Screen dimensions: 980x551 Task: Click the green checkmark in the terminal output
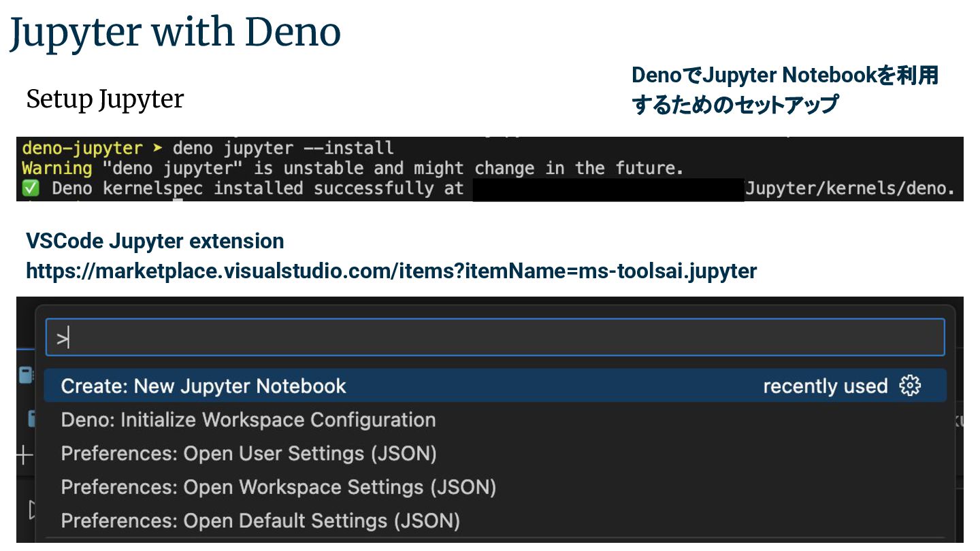tap(31, 188)
